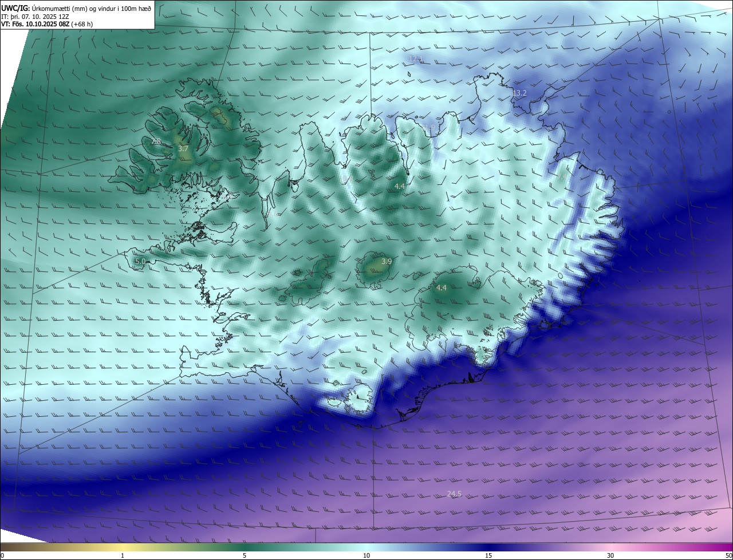Click the 3.7 value in the Westfjords
The width and height of the screenshot is (733, 560).
click(x=183, y=148)
